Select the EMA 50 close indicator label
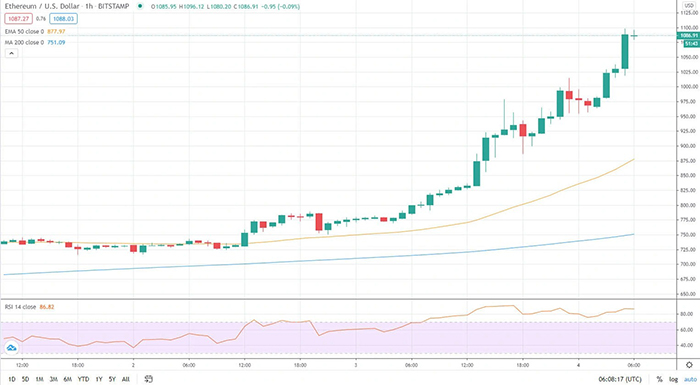The height and width of the screenshot is (385, 700). coord(25,32)
